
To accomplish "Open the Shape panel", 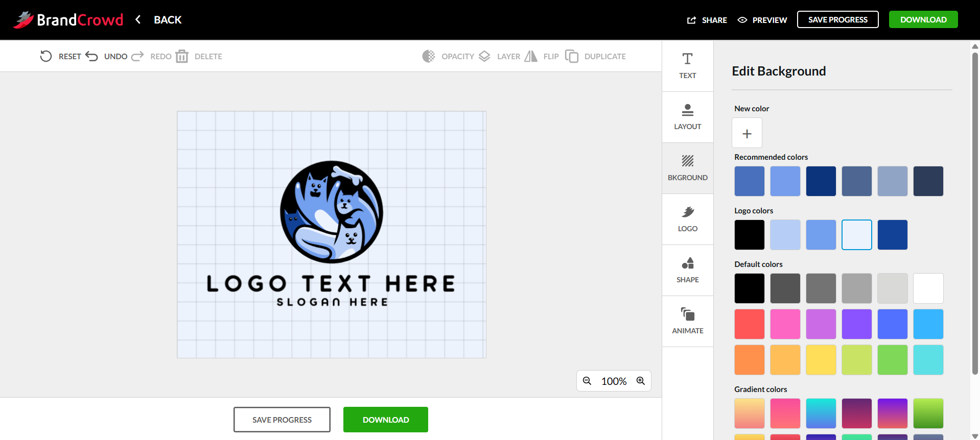I will 688,271.
